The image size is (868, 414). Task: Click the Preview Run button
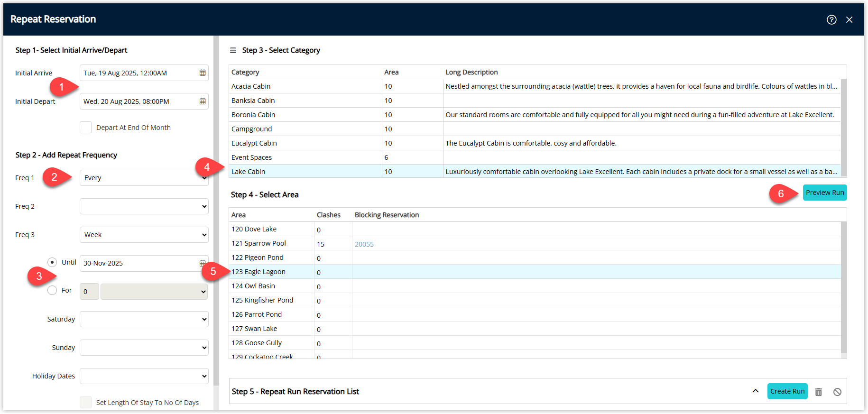[x=825, y=193]
